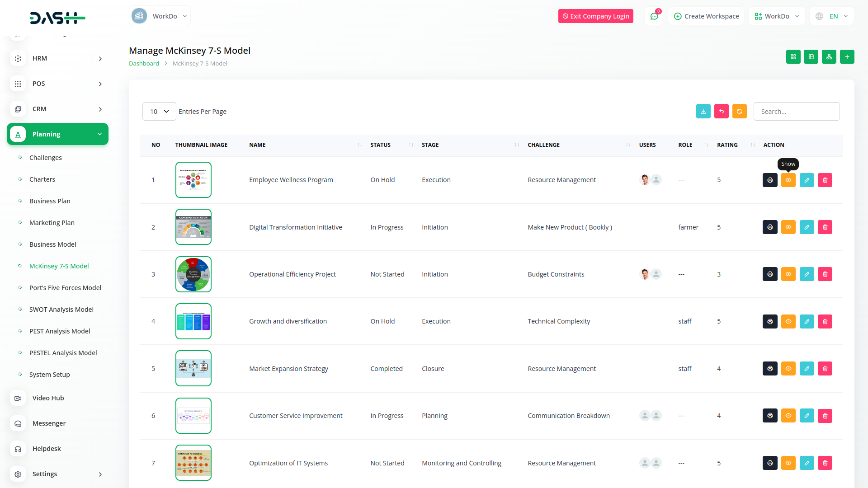This screenshot has width=868, height=488.
Task: Click the orange refresh icon near search
Action: click(739, 112)
